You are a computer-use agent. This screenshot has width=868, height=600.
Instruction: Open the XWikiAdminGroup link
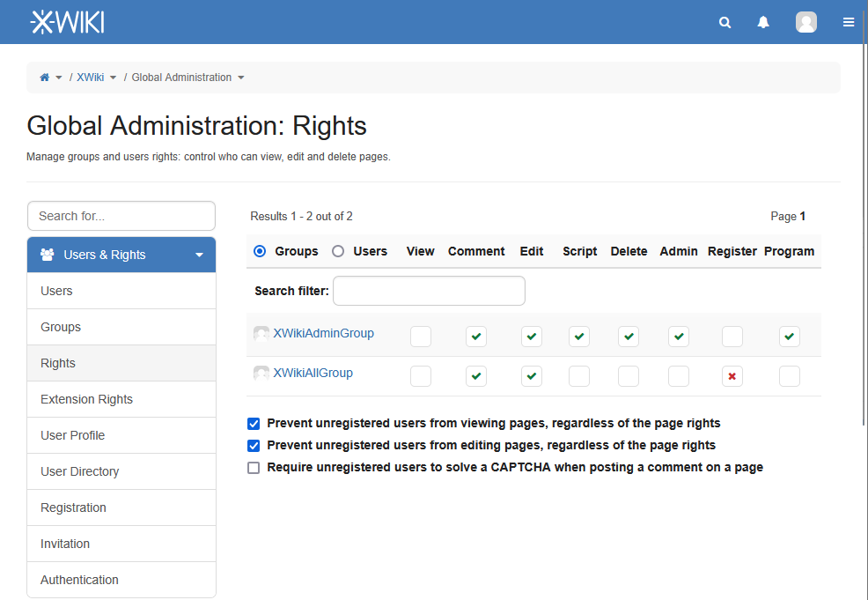coord(323,334)
